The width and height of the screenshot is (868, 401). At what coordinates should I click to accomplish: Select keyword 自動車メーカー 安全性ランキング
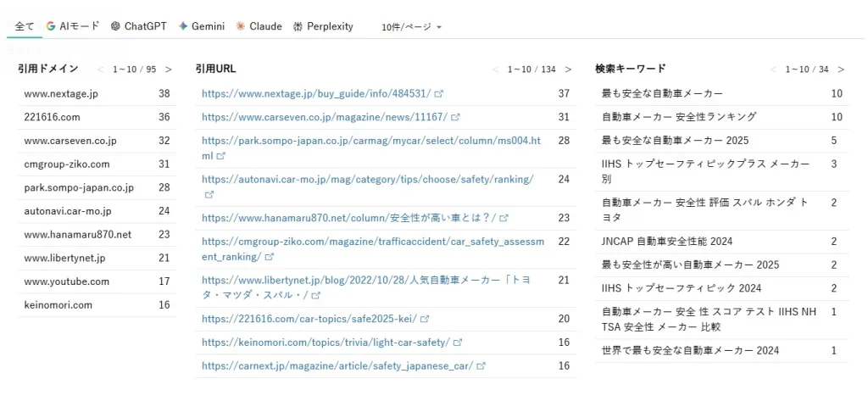(722, 118)
